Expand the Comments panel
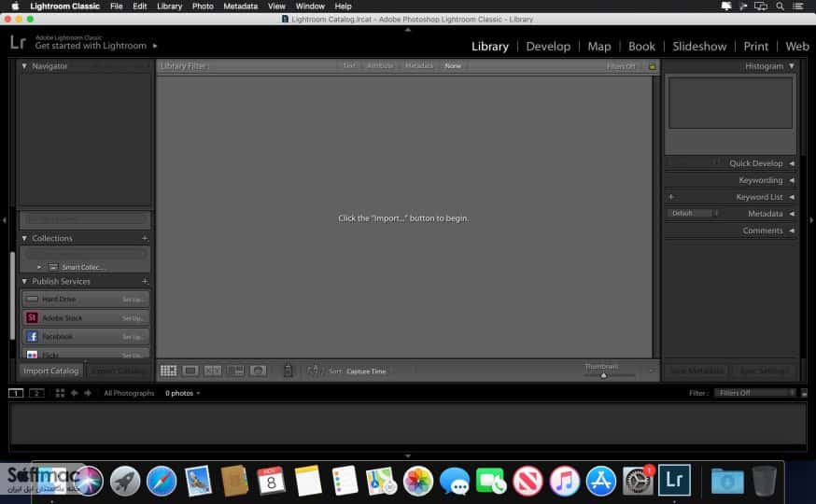Viewport: 816px width, 504px height. click(792, 231)
